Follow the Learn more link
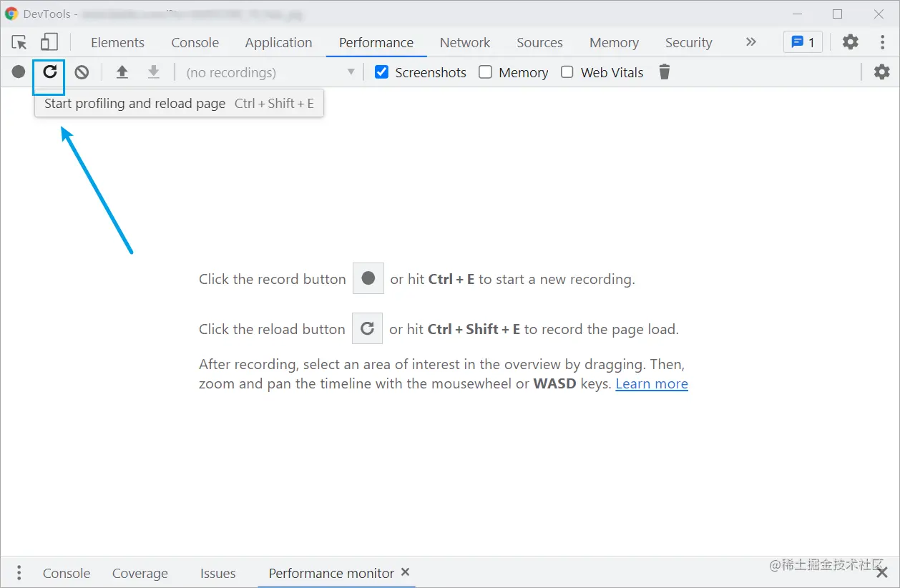This screenshot has height=588, width=900. point(652,383)
